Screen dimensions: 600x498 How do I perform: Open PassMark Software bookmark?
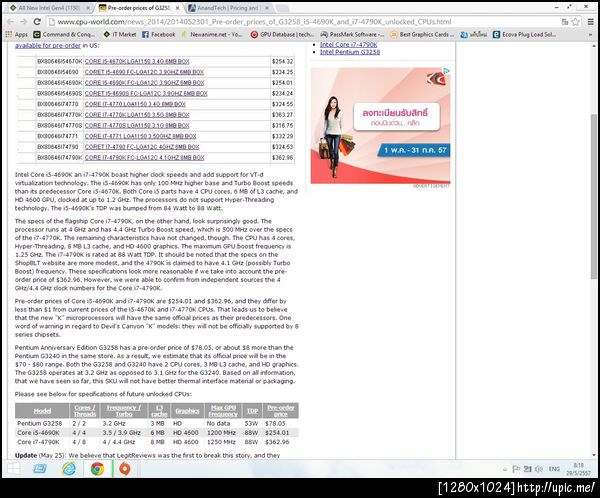[x=352, y=34]
